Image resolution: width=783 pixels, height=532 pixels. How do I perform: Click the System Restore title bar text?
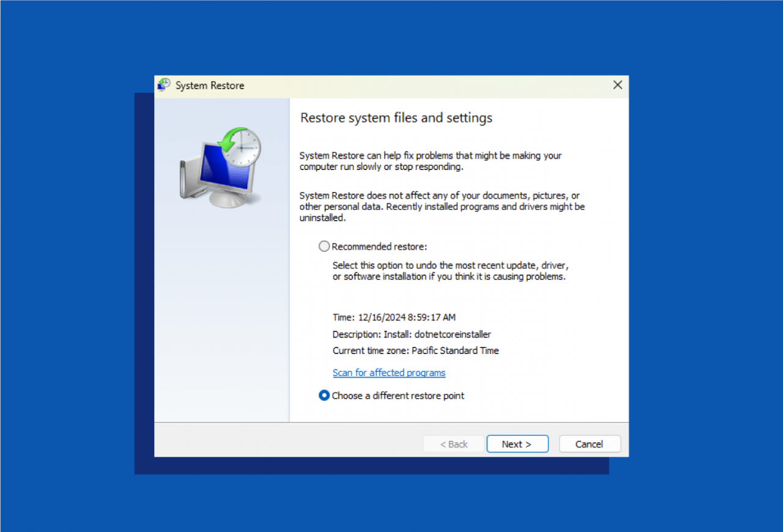tap(209, 86)
